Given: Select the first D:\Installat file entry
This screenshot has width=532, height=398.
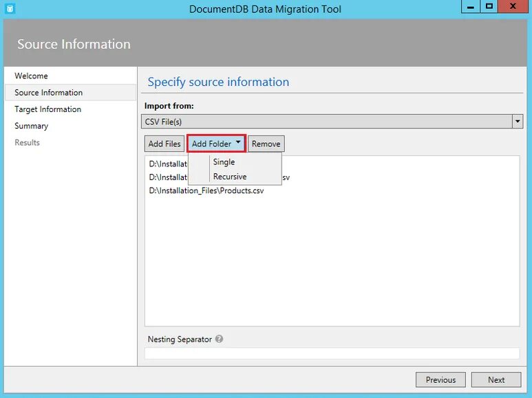Looking at the screenshot, I should [168, 164].
